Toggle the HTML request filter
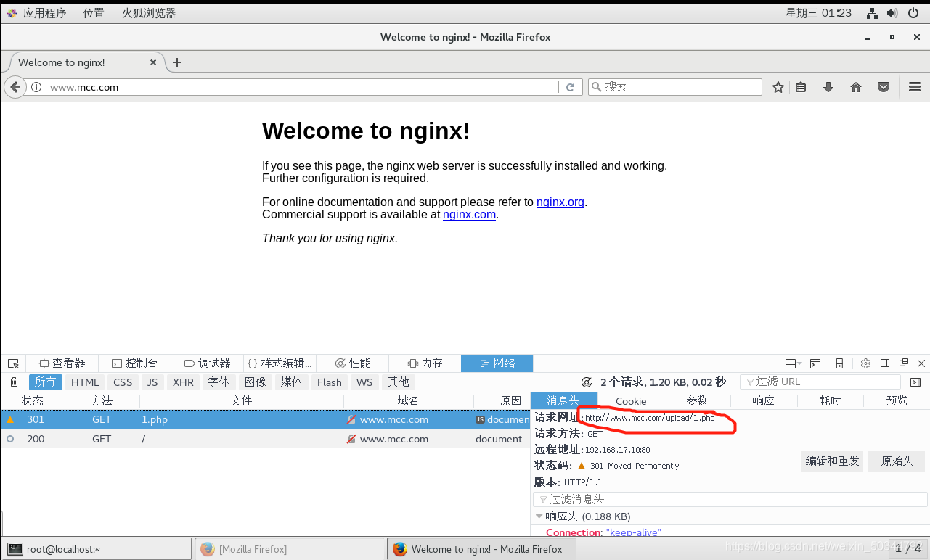This screenshot has width=930, height=560. [x=85, y=382]
